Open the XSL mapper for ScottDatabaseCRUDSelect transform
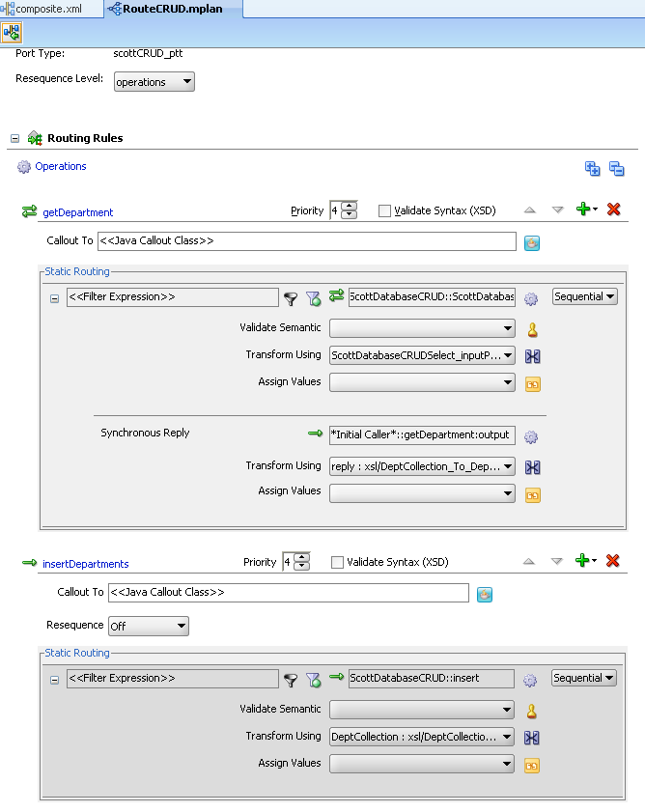This screenshot has width=645, height=812. click(x=533, y=355)
